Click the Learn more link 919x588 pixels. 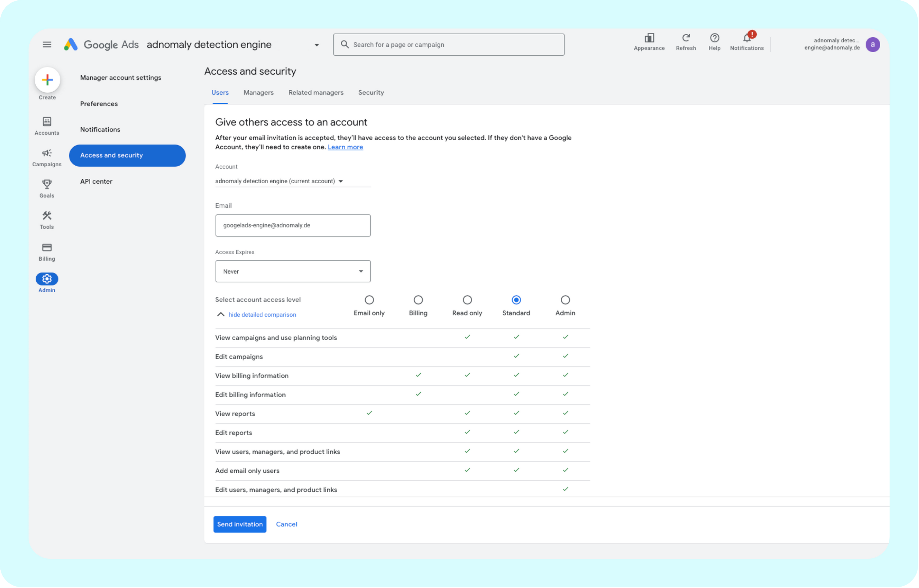345,147
